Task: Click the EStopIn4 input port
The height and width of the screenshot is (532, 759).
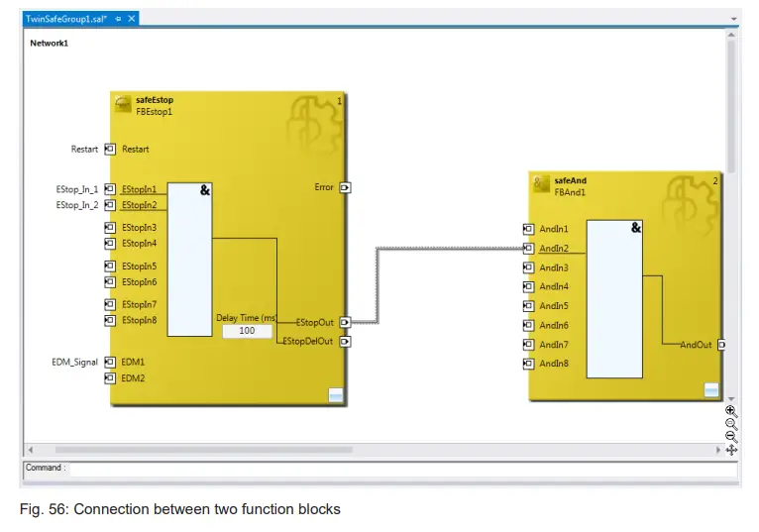Action: tap(110, 243)
